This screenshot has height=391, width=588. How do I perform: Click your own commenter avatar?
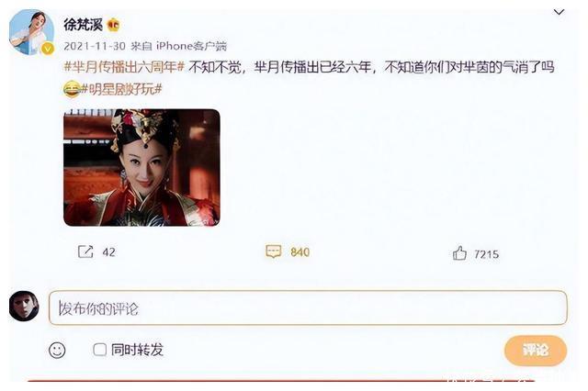coord(24,306)
